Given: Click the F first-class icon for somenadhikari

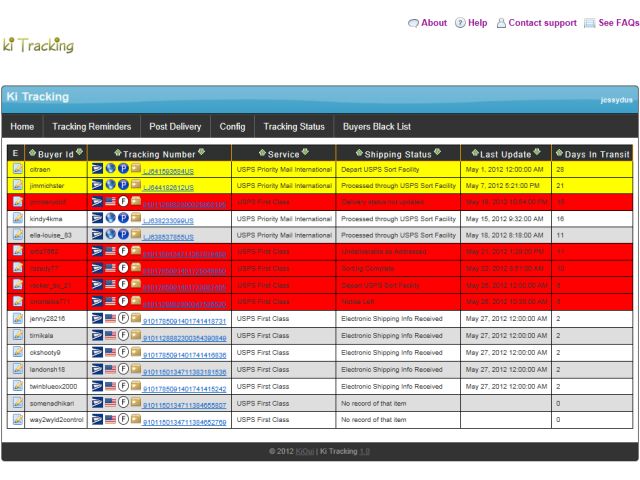Looking at the screenshot, I should click(123, 402).
